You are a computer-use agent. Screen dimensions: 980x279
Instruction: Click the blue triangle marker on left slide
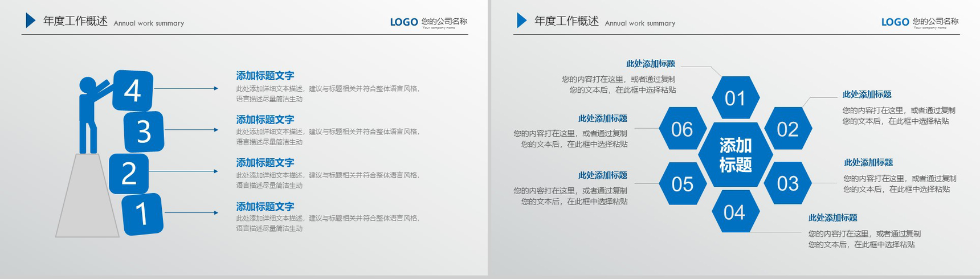tap(30, 21)
